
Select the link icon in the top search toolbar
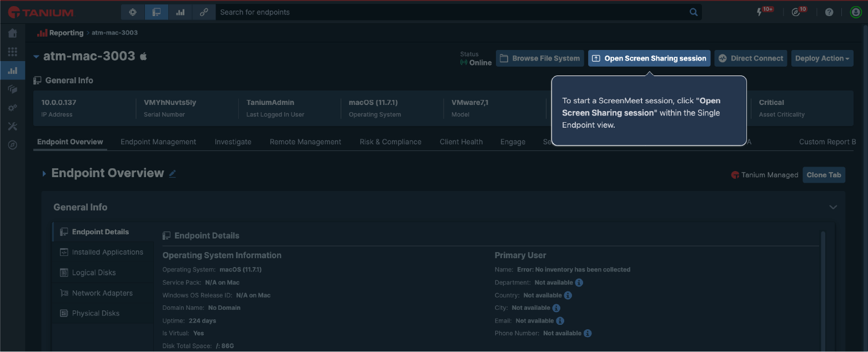pyautogui.click(x=204, y=12)
